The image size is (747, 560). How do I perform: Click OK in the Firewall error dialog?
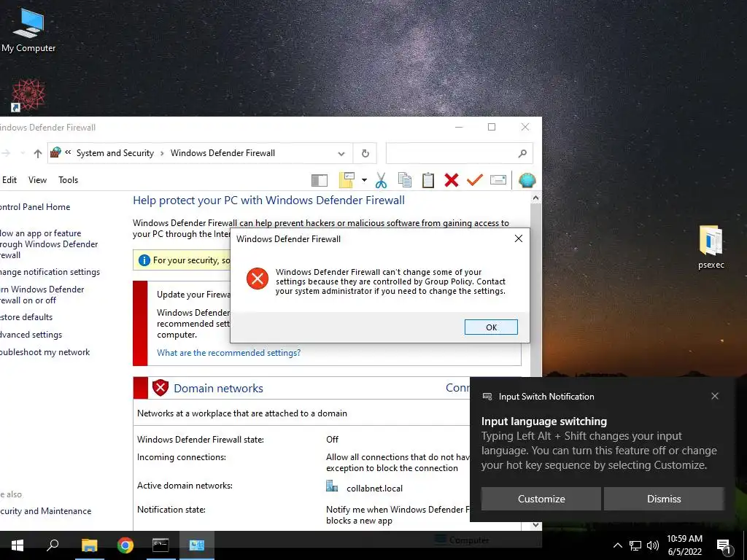[x=491, y=327]
